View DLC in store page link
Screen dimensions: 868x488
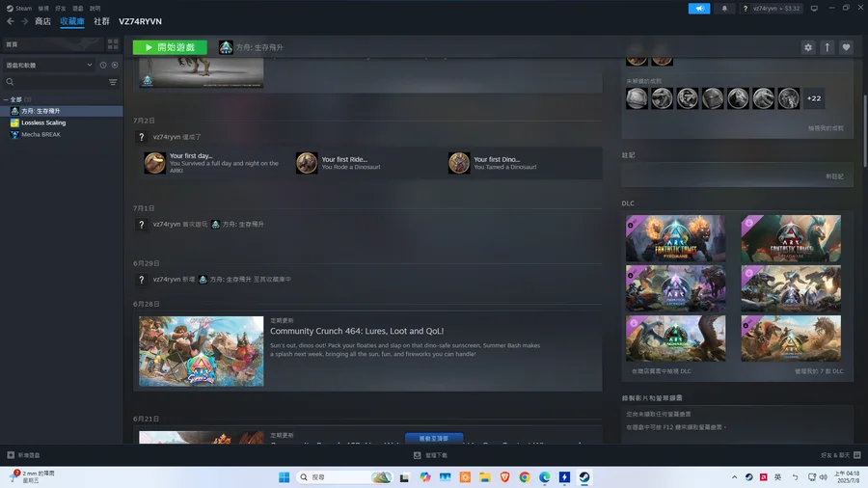click(661, 371)
